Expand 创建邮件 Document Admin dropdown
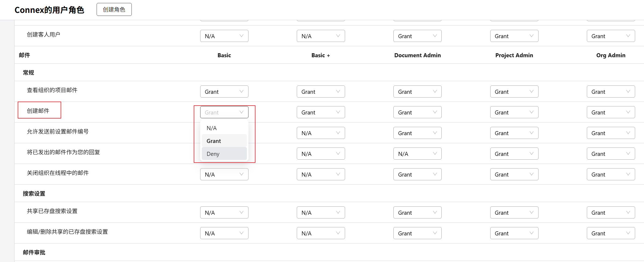The height and width of the screenshot is (262, 644). [x=417, y=112]
